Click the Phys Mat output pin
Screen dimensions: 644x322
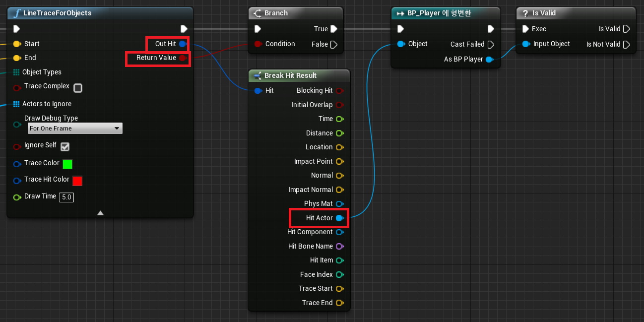tap(340, 204)
